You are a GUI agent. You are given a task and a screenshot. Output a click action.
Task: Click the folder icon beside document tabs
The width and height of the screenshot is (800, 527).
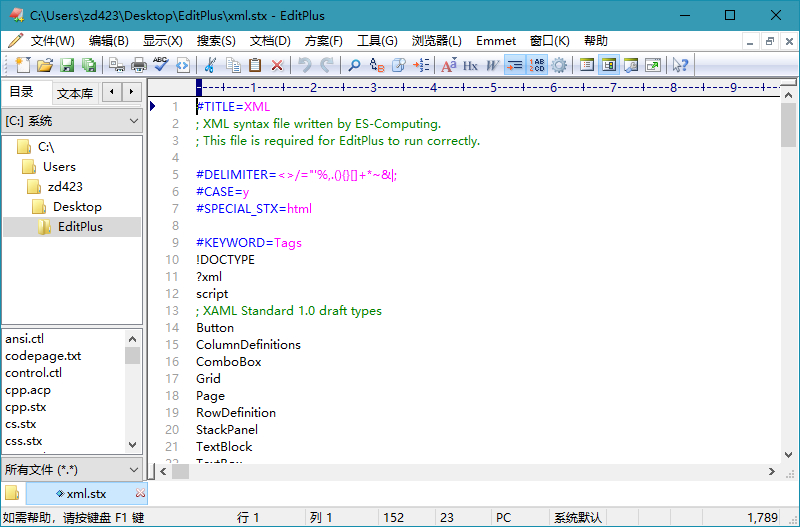pos(12,493)
